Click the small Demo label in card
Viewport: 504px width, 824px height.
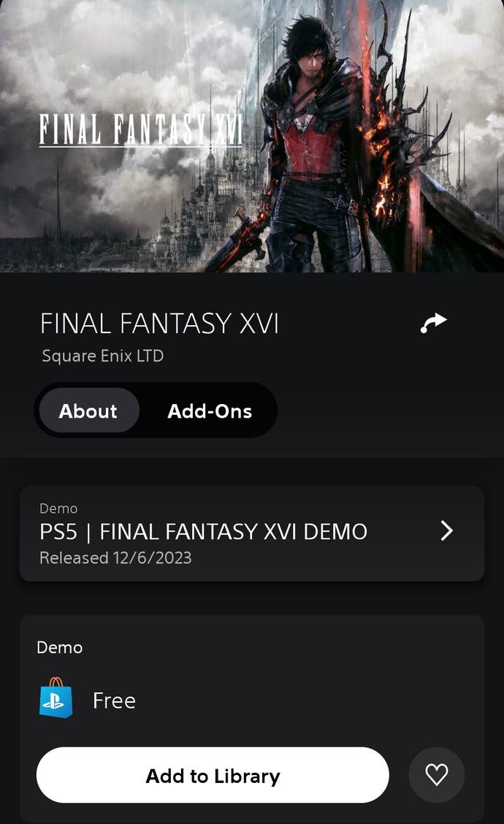pyautogui.click(x=59, y=508)
